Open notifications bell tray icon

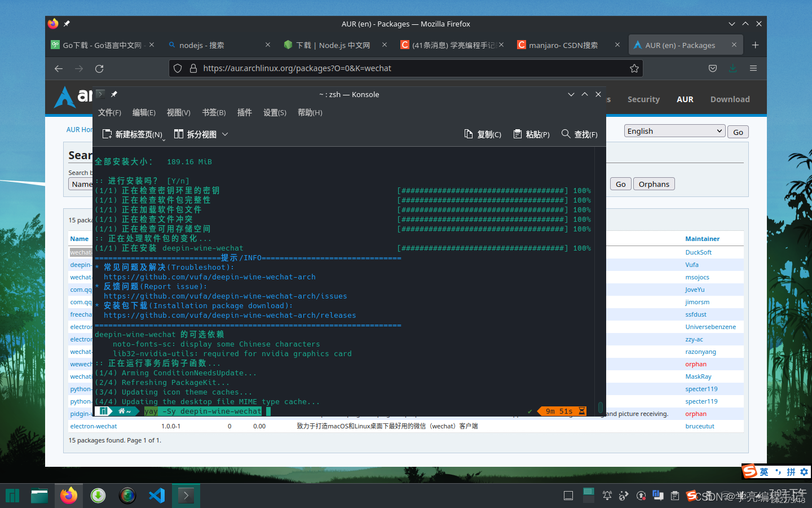coord(607,496)
